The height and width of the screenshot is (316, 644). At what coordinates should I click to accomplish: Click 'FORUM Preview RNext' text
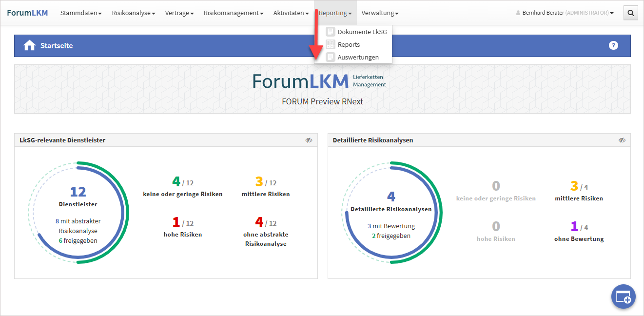click(x=322, y=101)
